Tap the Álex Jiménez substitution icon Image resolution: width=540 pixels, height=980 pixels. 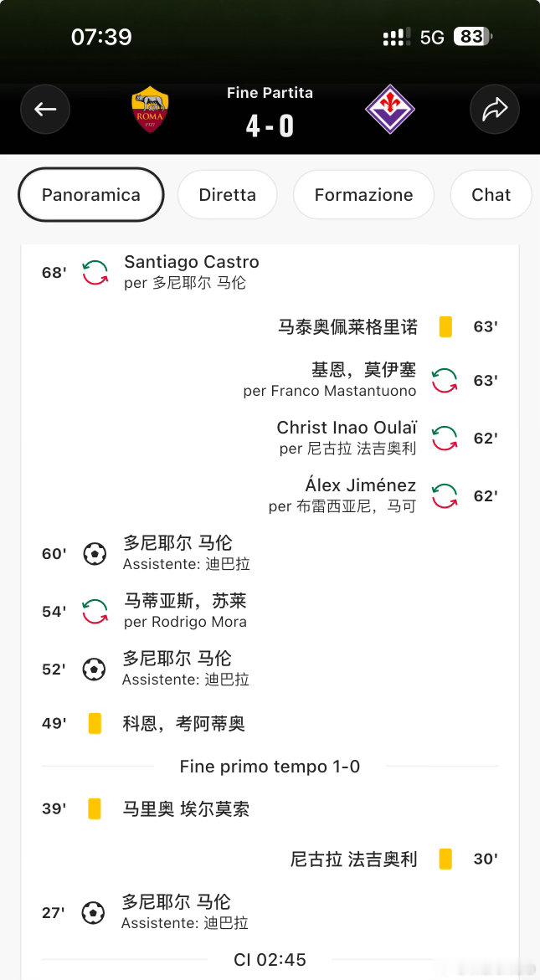(x=445, y=496)
